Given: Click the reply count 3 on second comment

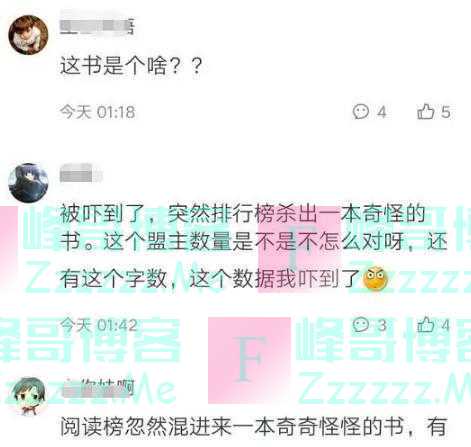Looking at the screenshot, I should tap(382, 325).
